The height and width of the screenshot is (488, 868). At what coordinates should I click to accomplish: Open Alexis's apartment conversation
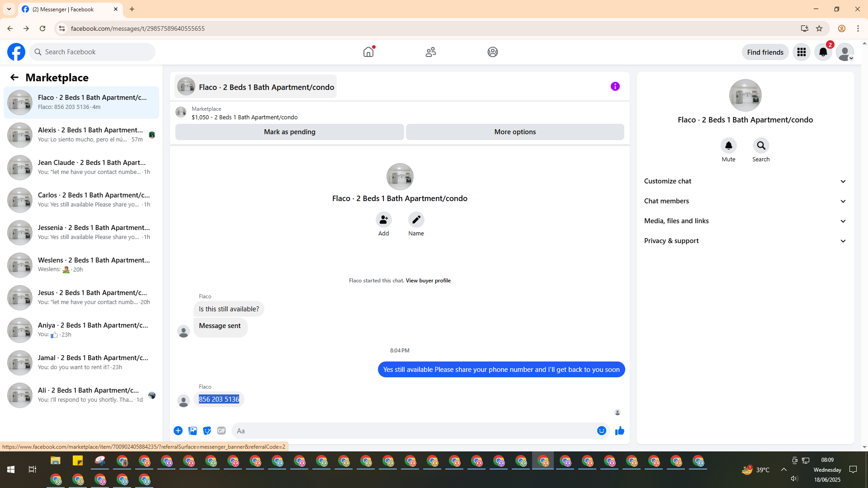click(x=81, y=135)
